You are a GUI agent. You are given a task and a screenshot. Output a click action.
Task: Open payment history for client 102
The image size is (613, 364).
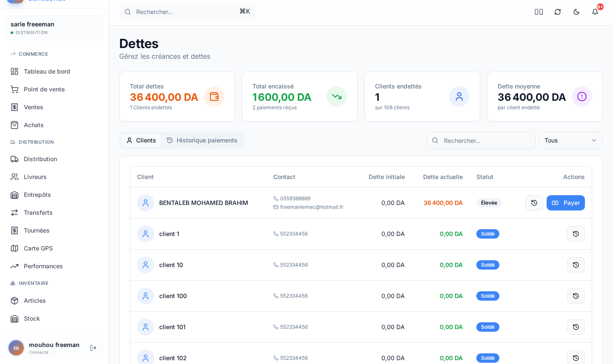pos(576,358)
